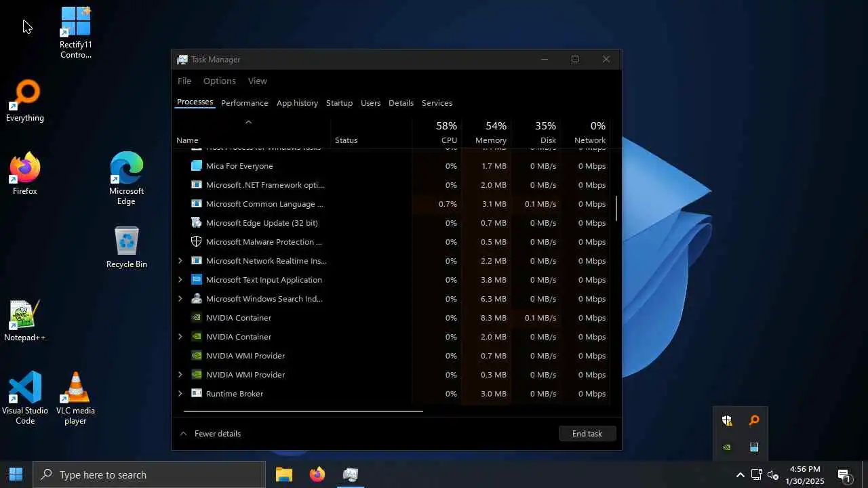
Task: Sort processes by Network column
Action: tap(585, 132)
